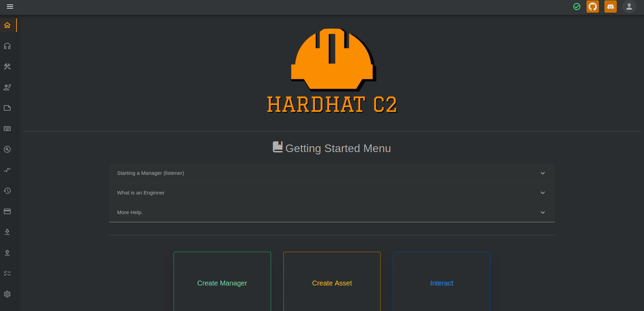
Task: Click the Create Manager card
Action: click(222, 283)
